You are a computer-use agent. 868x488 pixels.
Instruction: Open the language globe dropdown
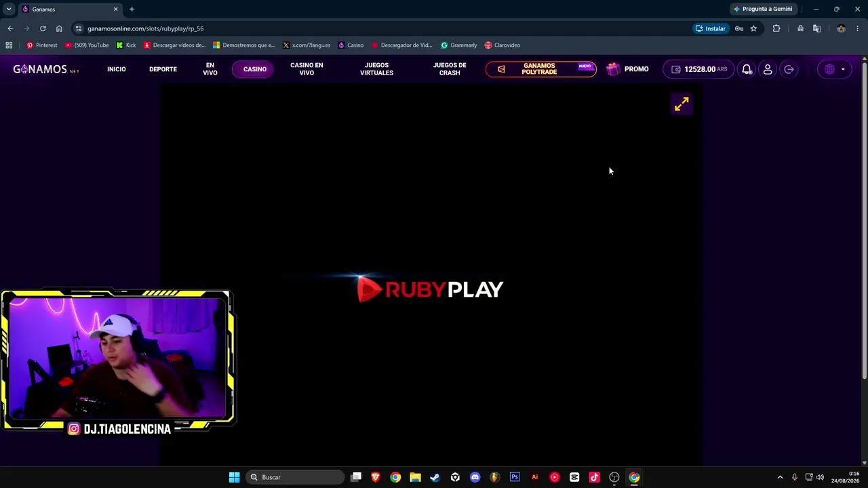835,69
